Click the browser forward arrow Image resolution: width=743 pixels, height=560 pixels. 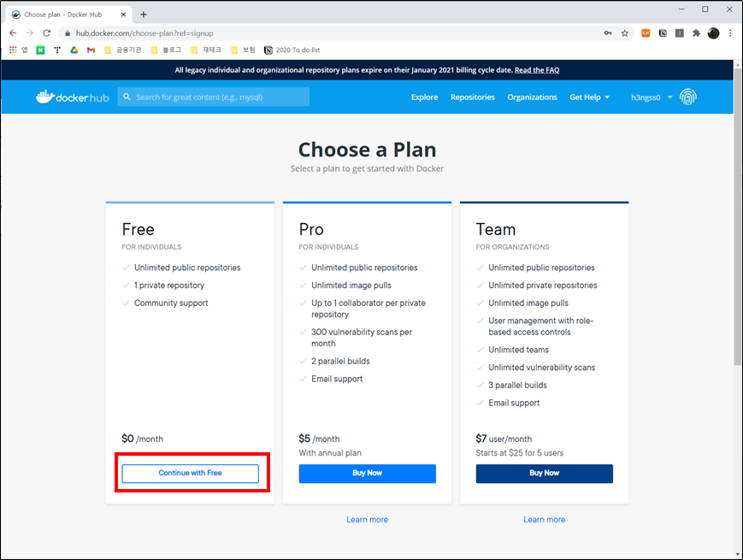pyautogui.click(x=30, y=33)
